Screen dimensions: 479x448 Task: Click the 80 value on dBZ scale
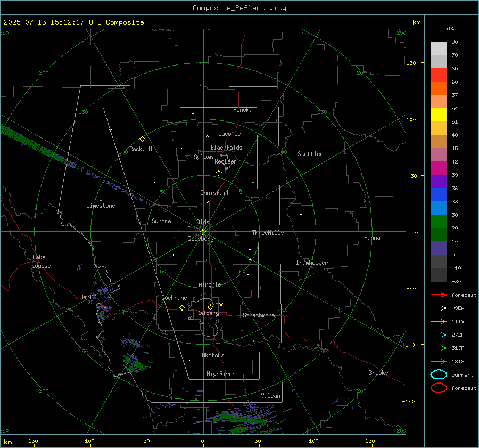tap(455, 42)
